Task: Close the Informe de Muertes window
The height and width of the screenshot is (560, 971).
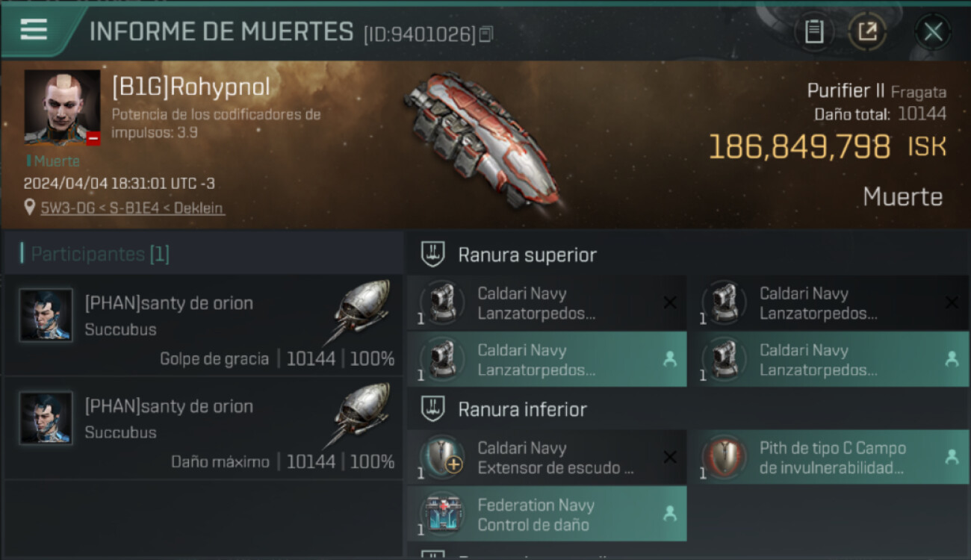Action: [933, 32]
